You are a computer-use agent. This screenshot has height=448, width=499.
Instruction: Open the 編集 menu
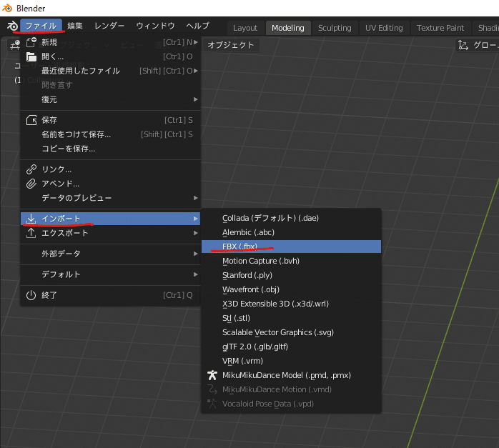click(75, 26)
